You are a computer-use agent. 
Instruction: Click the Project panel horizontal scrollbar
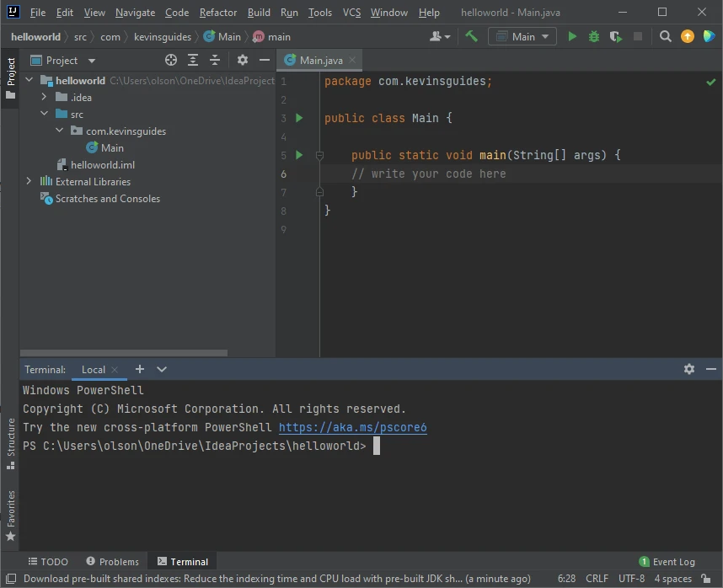pos(124,353)
